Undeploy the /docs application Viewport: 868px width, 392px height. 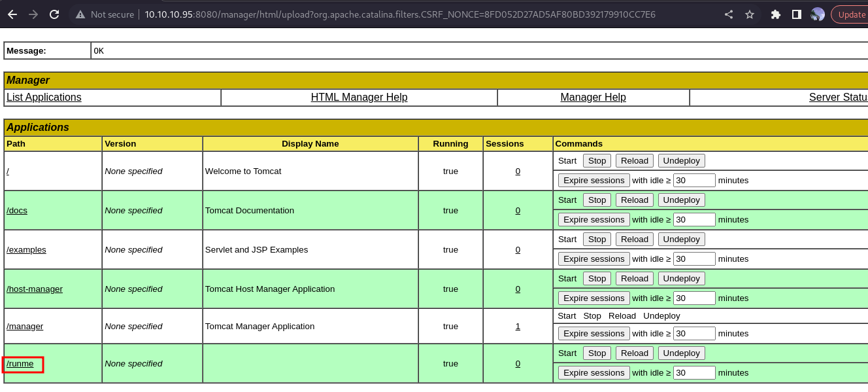point(682,200)
